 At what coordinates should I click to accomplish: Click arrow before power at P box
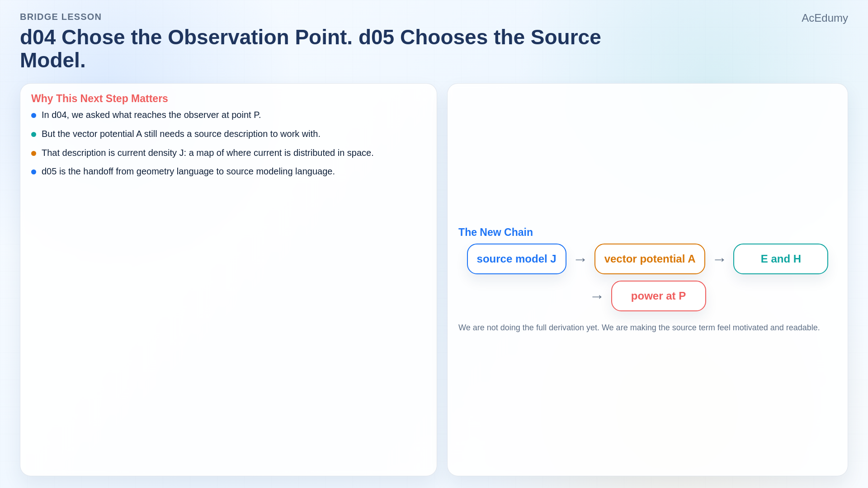597,296
